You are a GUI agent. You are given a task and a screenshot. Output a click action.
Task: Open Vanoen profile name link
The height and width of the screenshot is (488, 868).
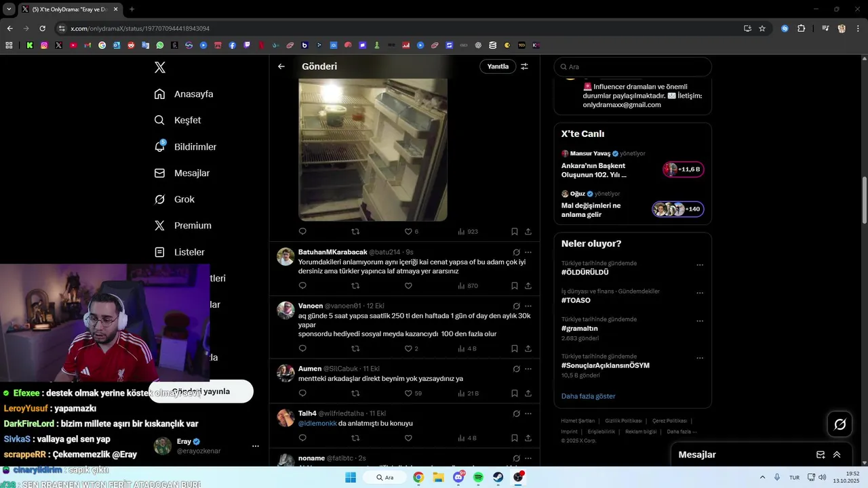[311, 306]
